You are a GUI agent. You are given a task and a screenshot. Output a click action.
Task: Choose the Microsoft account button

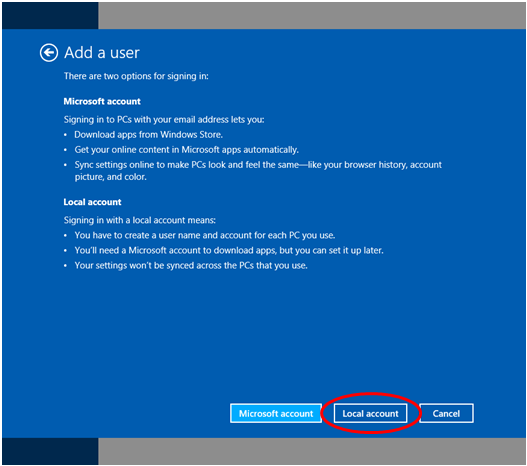(x=276, y=413)
